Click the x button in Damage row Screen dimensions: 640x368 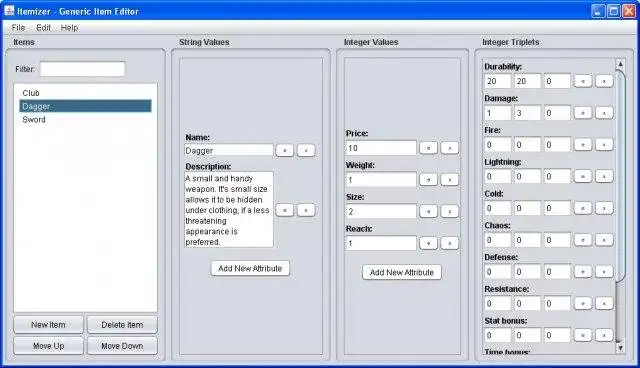pyautogui.click(x=604, y=113)
